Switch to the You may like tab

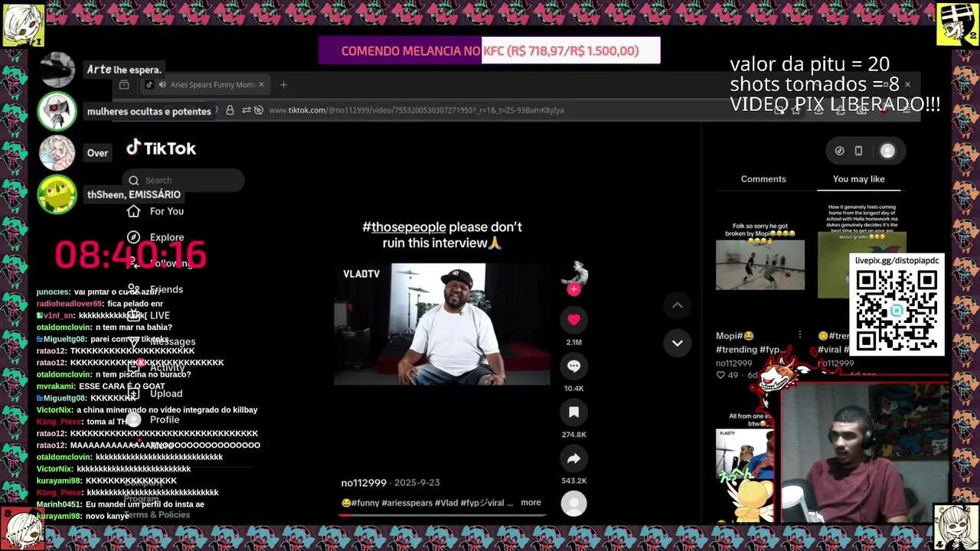coord(858,179)
